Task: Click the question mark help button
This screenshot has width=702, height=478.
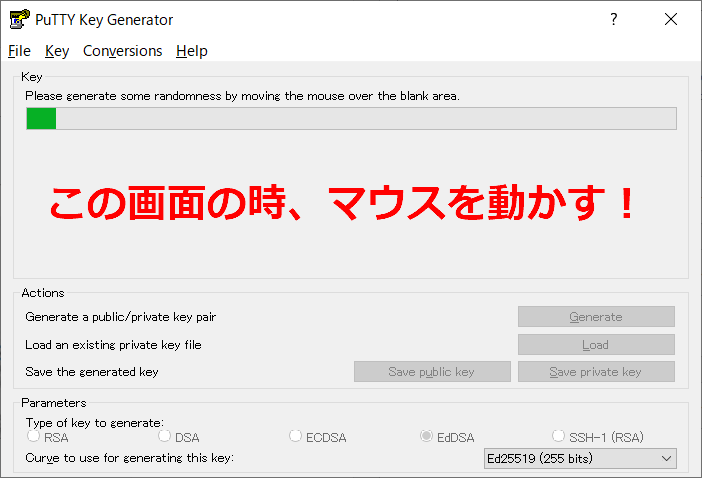Action: [613, 19]
